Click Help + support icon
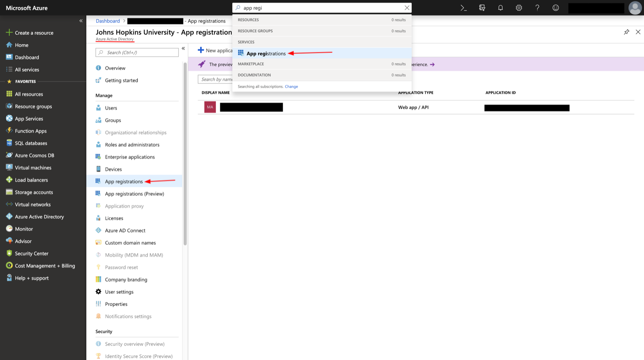Viewport: 644px width, 360px height. point(9,278)
